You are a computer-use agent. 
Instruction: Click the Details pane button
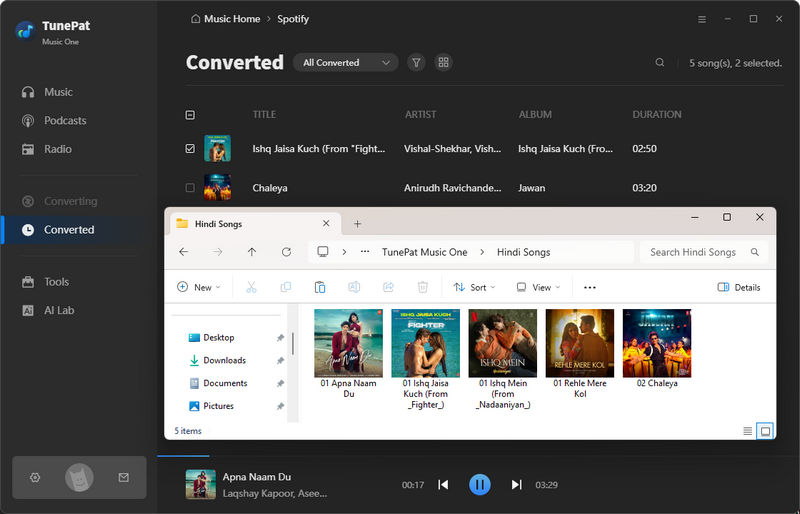pyautogui.click(x=738, y=287)
